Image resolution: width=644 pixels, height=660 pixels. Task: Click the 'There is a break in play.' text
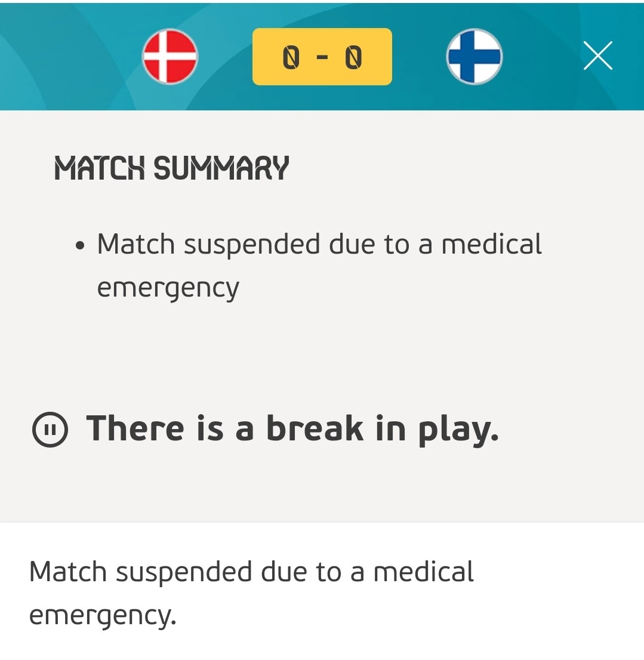coord(292,429)
